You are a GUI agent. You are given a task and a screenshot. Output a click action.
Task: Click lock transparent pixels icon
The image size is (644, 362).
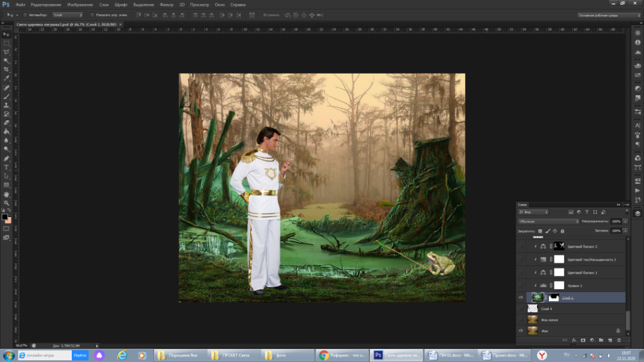[540, 231]
